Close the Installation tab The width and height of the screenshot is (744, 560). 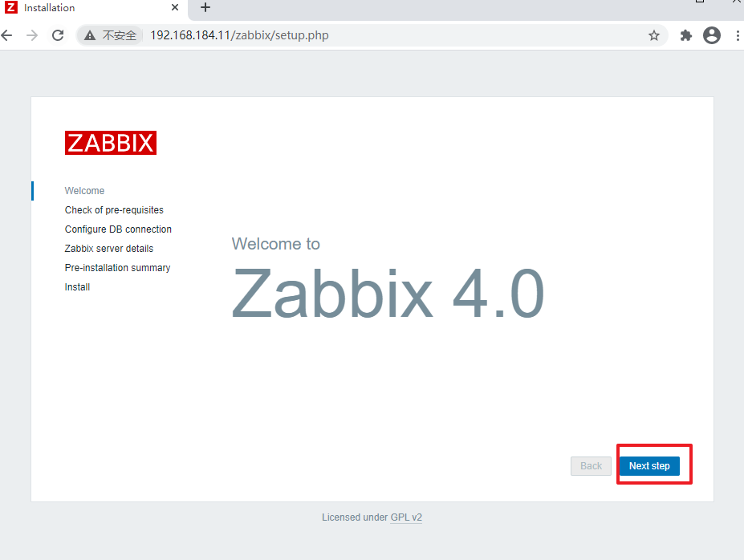pos(175,7)
